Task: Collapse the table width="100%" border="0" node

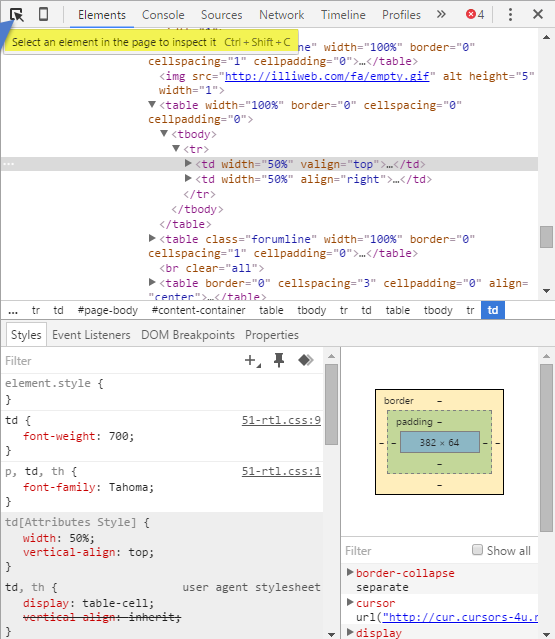Action: 152,105
